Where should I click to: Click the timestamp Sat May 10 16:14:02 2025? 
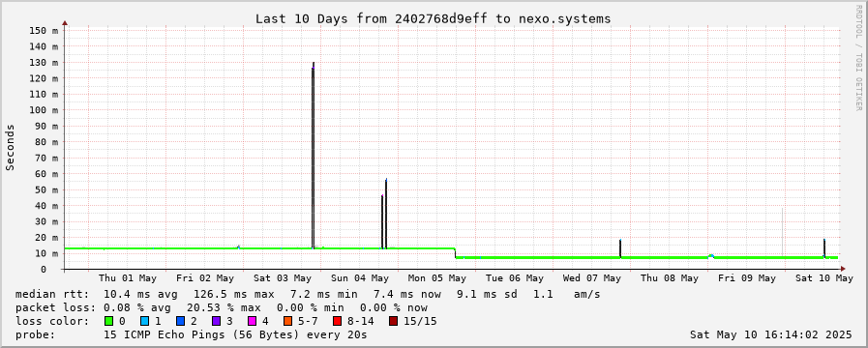pos(771,334)
